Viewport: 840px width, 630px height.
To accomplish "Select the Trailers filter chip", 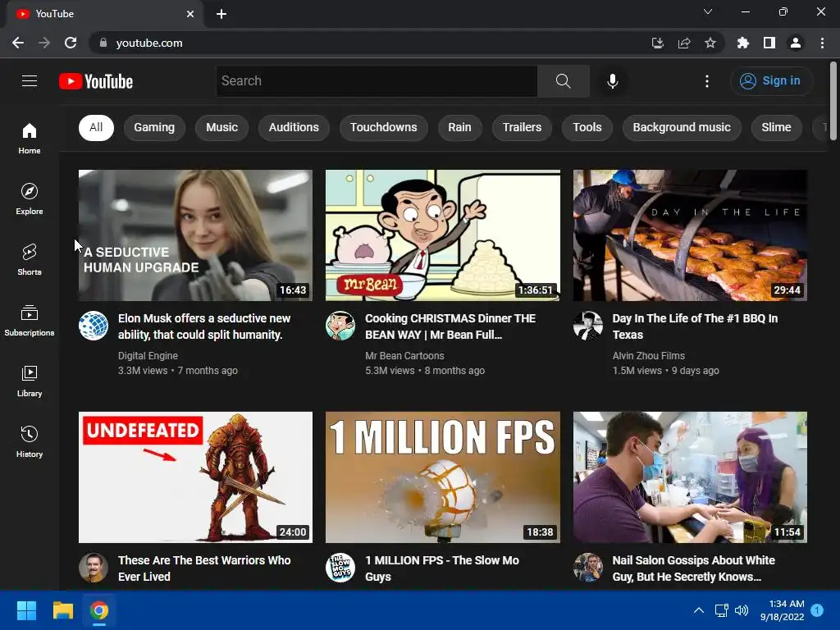I will coord(522,127).
